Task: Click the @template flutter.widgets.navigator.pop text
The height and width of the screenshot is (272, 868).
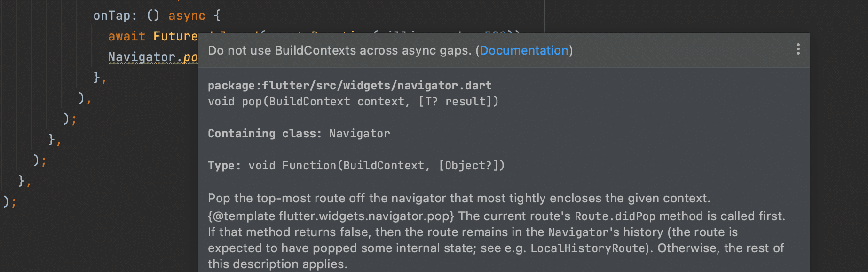Action: tap(331, 216)
